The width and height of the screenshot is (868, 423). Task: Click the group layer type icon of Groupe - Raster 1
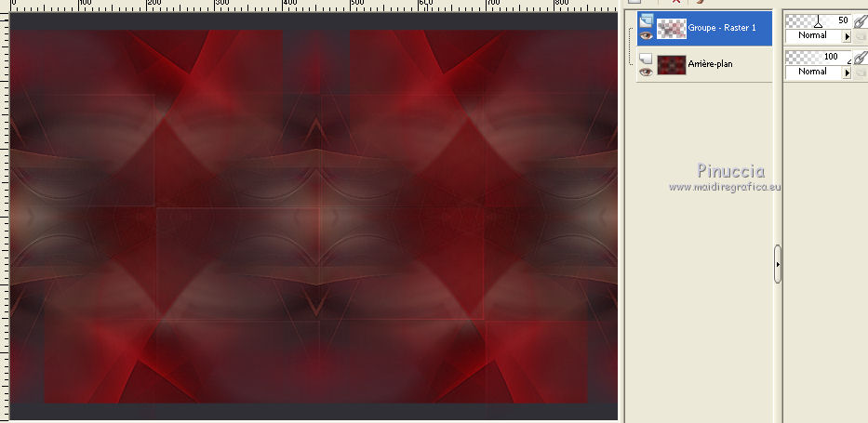[646, 21]
